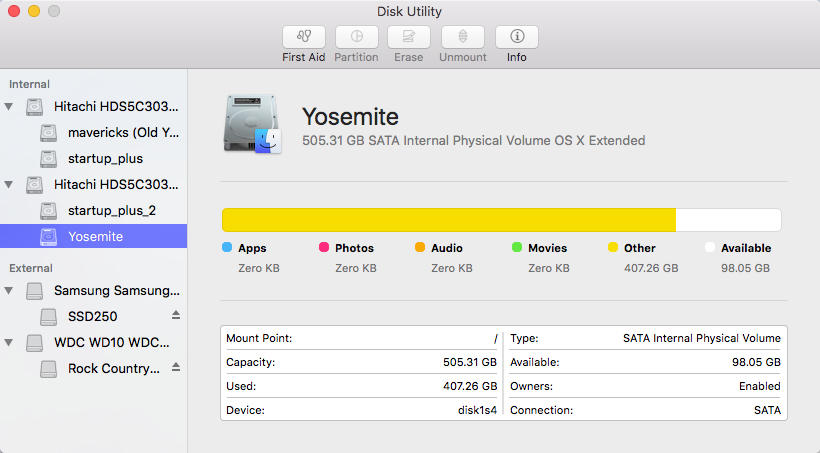820x453 pixels.
Task: Click the Erase toolbar icon
Action: point(409,37)
